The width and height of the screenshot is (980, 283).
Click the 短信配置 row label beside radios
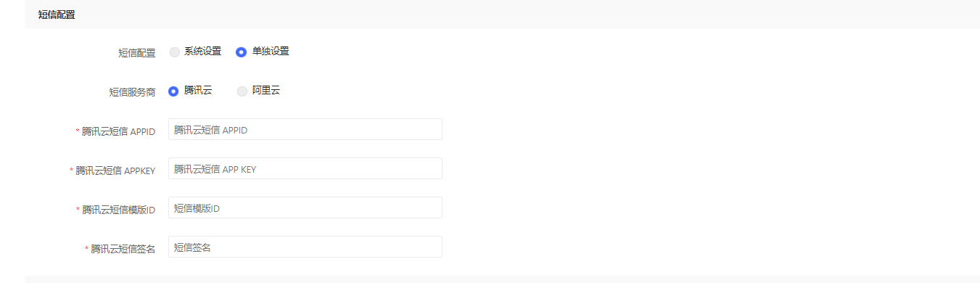tap(137, 53)
